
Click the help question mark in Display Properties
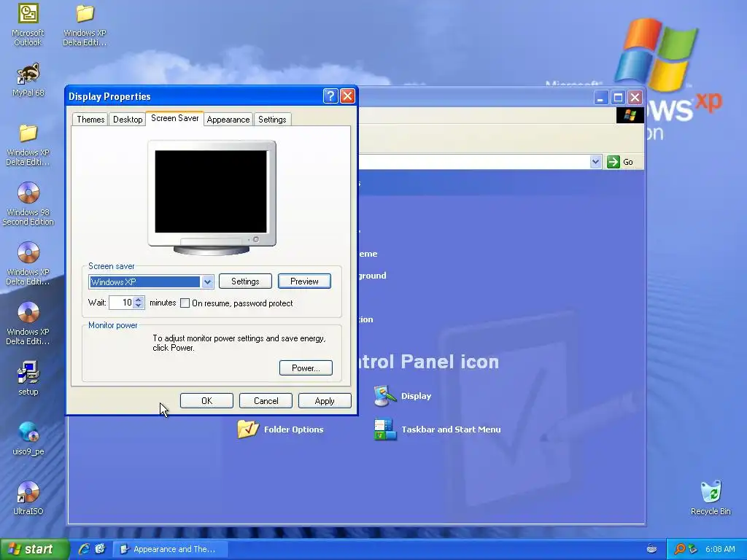330,96
